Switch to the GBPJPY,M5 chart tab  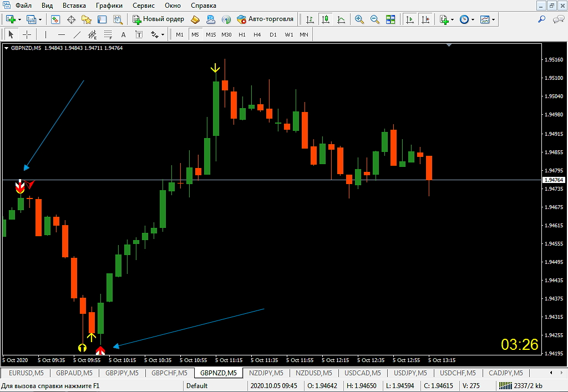tap(121, 373)
